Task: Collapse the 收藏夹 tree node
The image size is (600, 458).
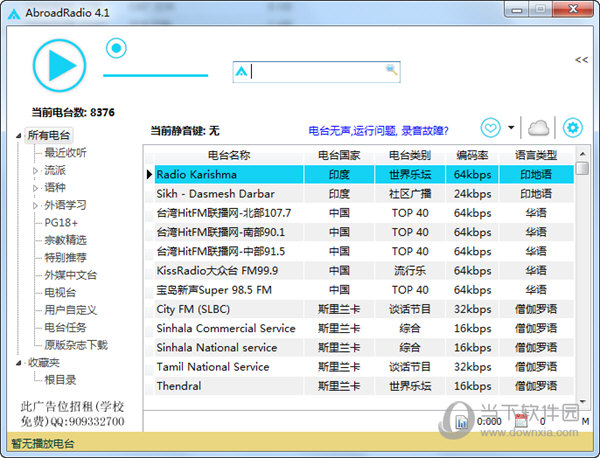Action: click(x=18, y=363)
